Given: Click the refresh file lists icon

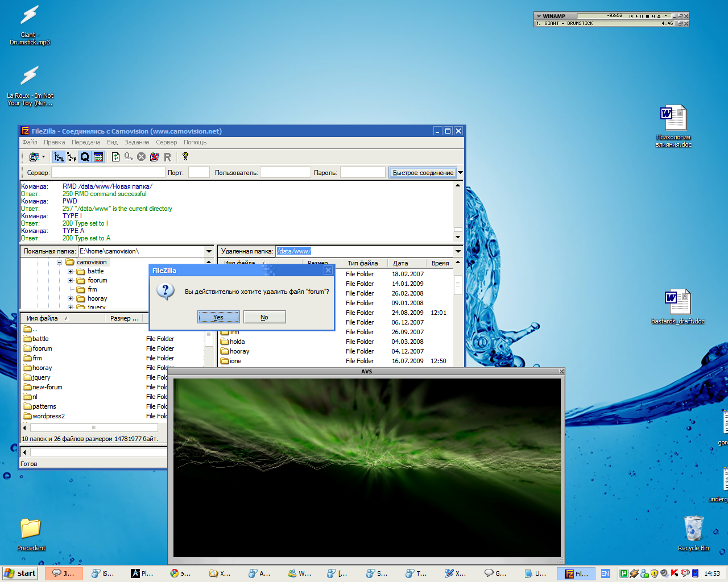Looking at the screenshot, I should [115, 157].
